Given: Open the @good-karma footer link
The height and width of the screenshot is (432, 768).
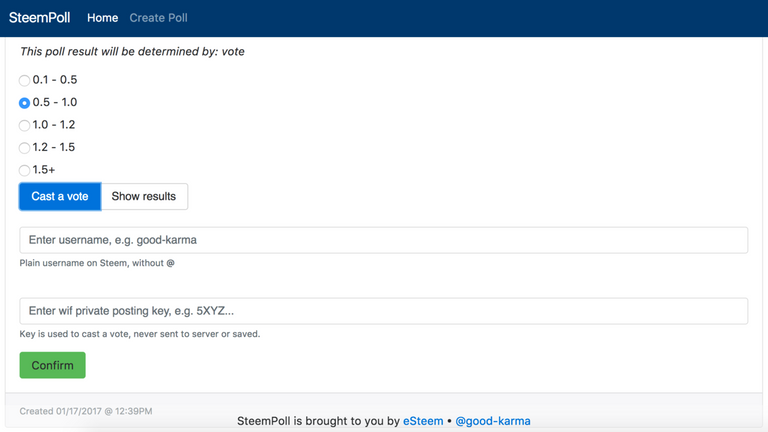Looking at the screenshot, I should [493, 421].
